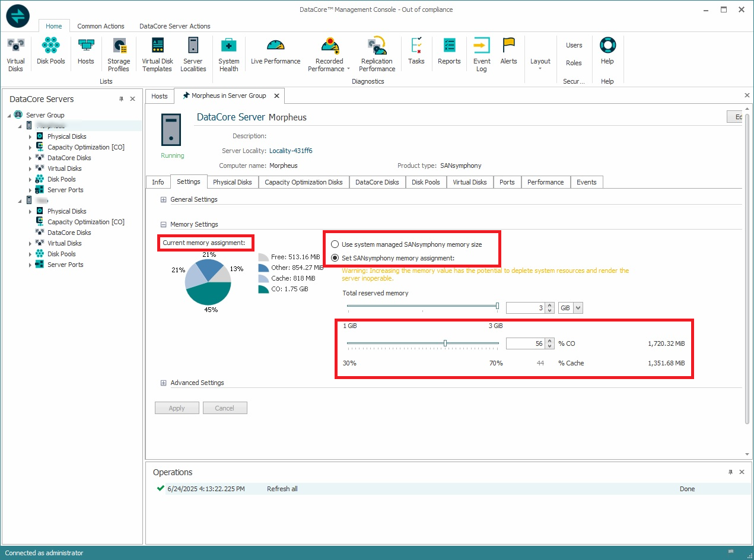
Task: Switch to the Physical Disks tab
Action: 232,182
